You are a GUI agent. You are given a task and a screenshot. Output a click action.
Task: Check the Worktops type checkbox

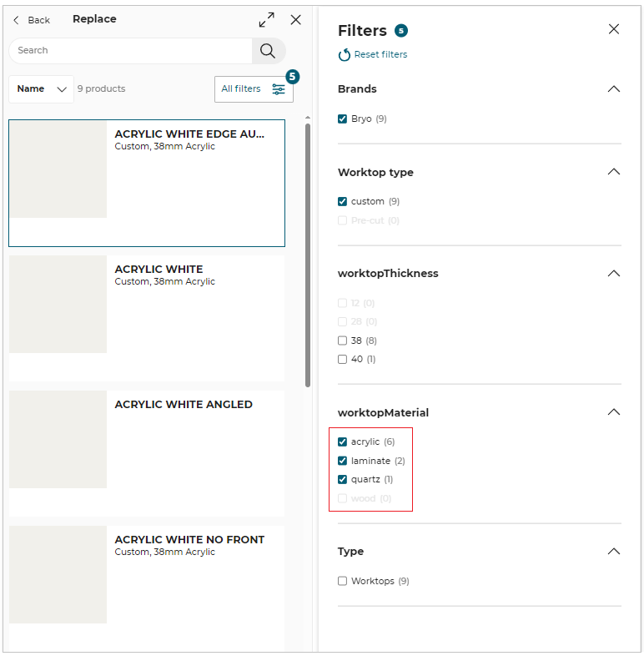(342, 582)
